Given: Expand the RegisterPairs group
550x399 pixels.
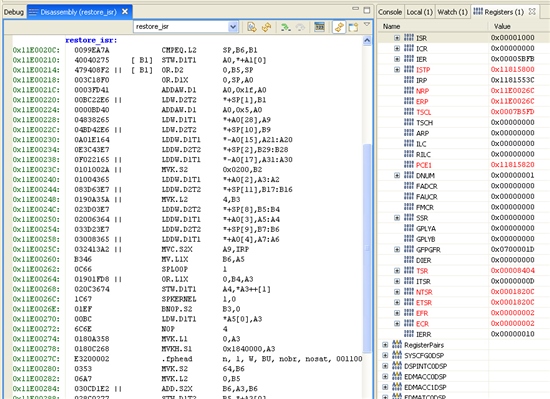Looking at the screenshot, I should point(385,345).
